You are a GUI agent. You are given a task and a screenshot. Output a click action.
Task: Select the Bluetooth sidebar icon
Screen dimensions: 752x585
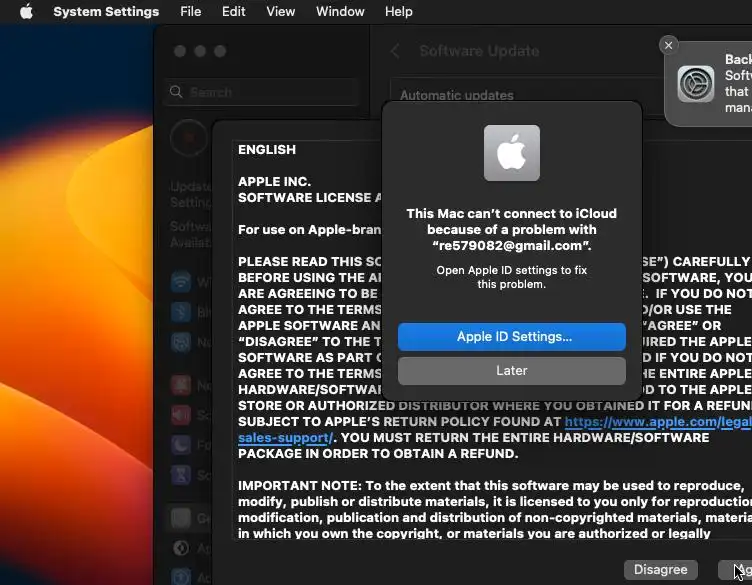(x=181, y=312)
